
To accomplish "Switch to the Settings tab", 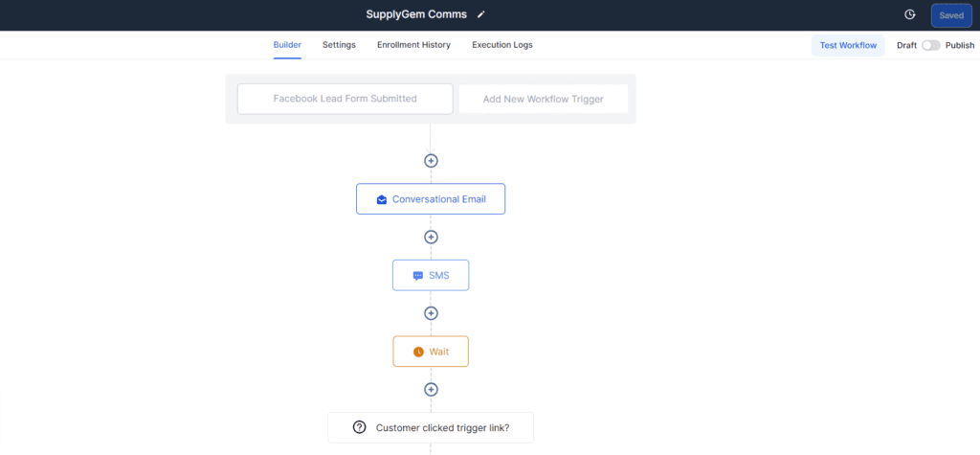I will point(339,45).
